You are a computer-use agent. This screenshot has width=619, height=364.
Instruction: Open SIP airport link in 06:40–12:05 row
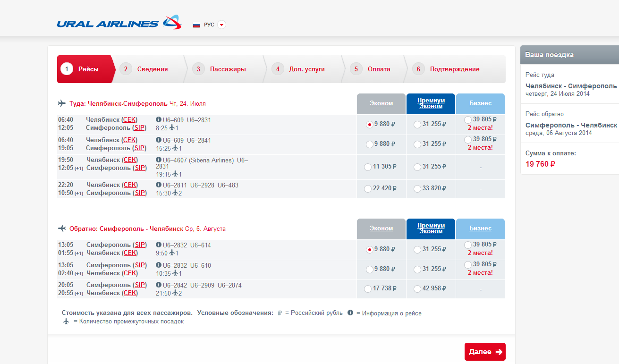[139, 128]
